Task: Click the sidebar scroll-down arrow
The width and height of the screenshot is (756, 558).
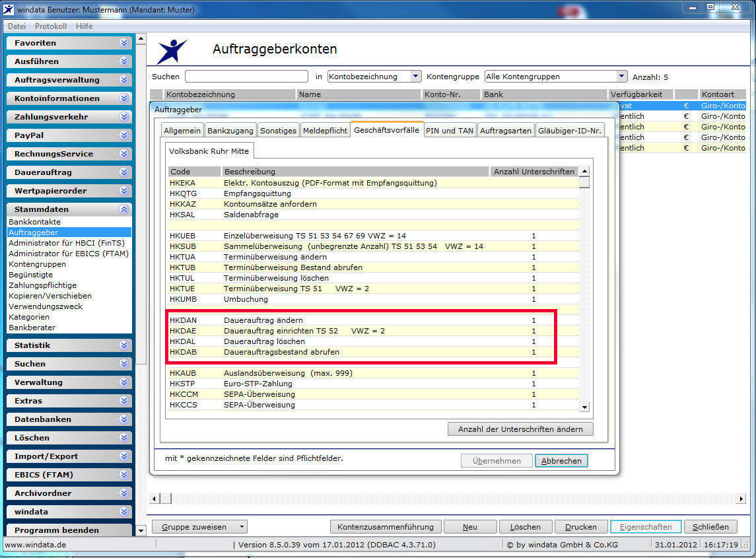Action: coord(141,530)
